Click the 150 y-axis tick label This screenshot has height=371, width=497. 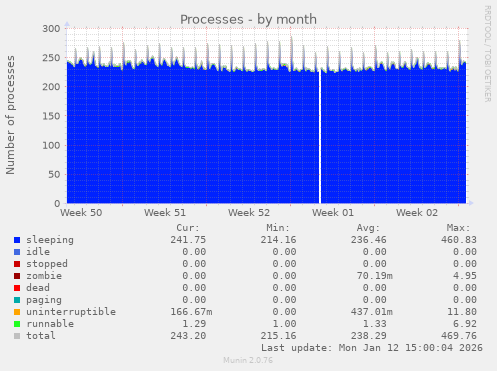pyautogui.click(x=51, y=116)
